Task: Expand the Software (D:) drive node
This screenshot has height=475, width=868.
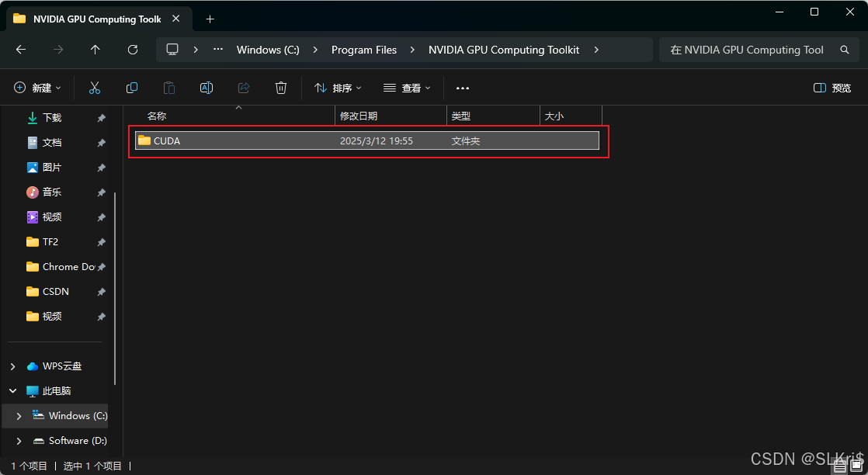Action: (19, 441)
